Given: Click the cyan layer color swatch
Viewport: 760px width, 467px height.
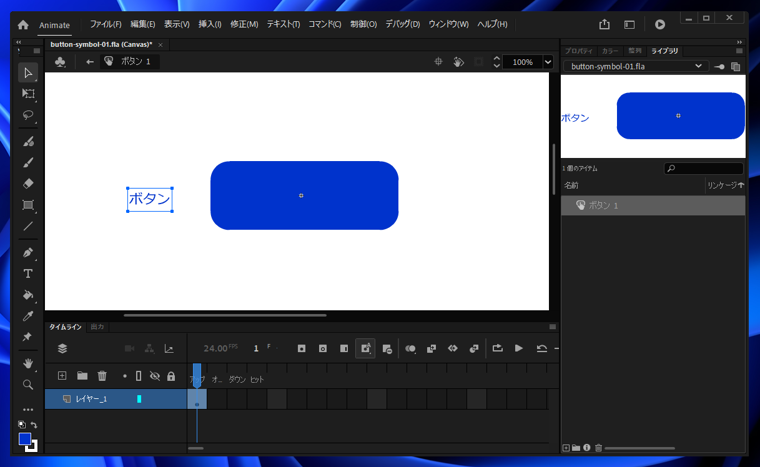Looking at the screenshot, I should coord(139,399).
